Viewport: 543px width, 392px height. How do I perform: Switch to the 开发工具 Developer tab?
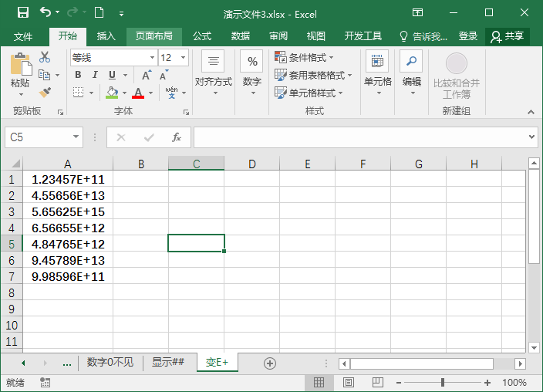coord(363,36)
